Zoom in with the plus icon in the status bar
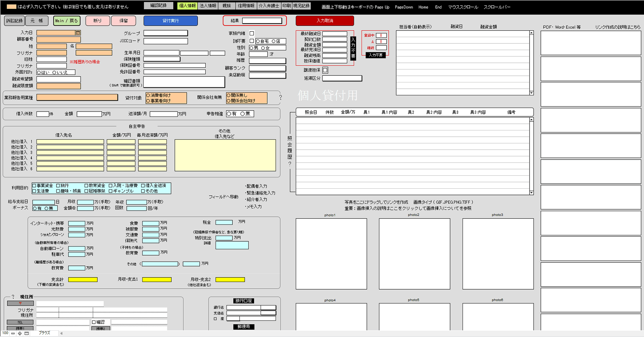 pyautogui.click(x=20, y=333)
